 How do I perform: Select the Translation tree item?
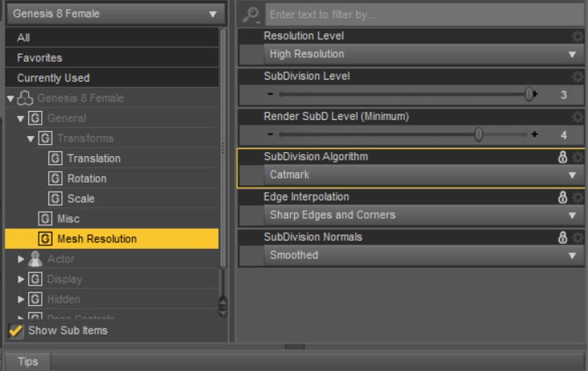(93, 159)
